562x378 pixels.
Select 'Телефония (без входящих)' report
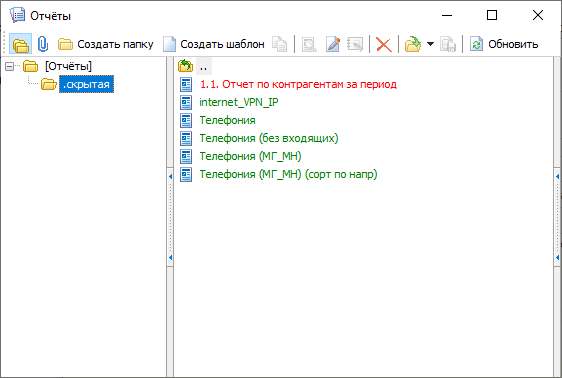coord(269,138)
